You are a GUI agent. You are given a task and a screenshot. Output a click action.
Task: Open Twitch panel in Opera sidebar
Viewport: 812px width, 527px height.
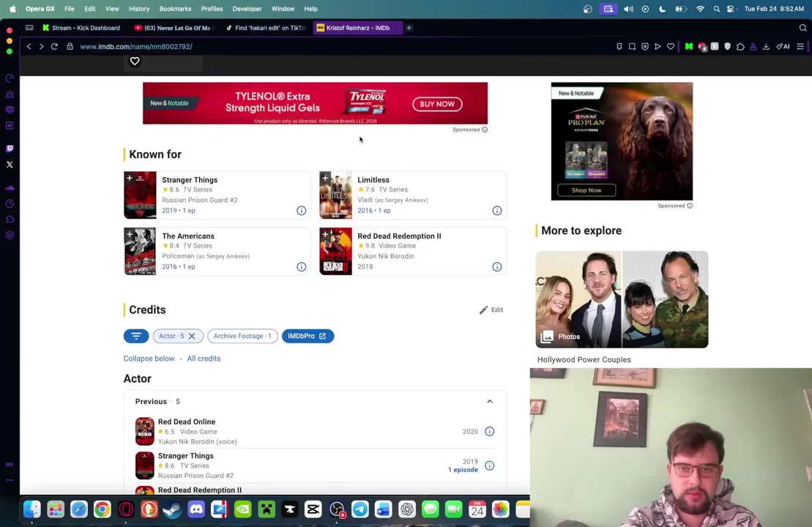10,149
